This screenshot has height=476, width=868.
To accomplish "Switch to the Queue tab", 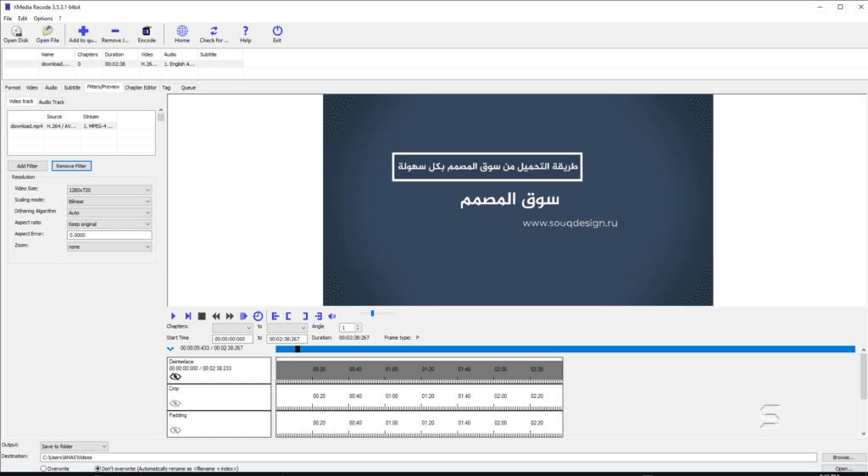I will [188, 87].
